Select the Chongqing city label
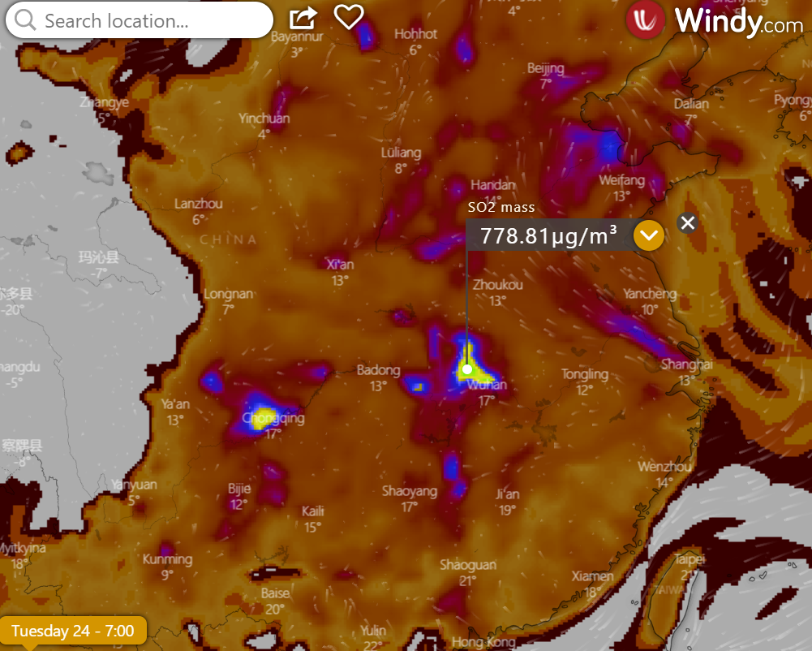This screenshot has height=651, width=812. point(273,419)
